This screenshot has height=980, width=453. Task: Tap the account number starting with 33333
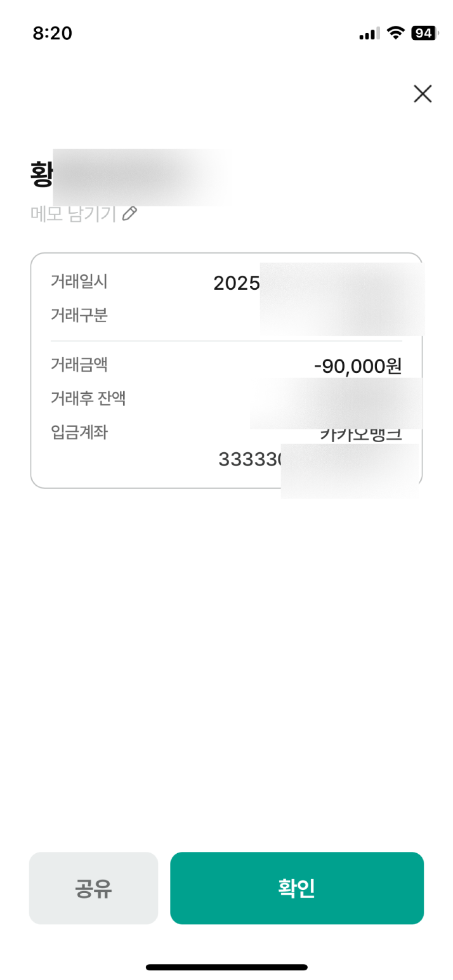point(250,459)
